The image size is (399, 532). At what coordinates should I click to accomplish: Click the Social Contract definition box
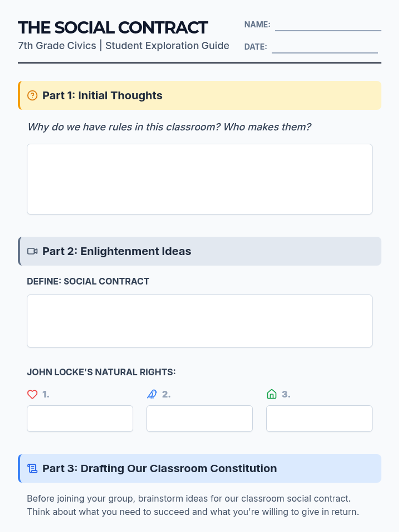pyautogui.click(x=199, y=321)
